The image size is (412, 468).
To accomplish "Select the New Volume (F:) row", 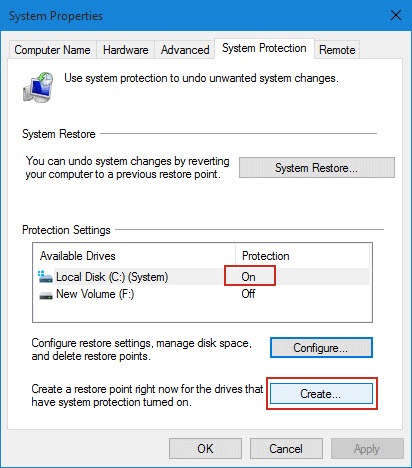I will pyautogui.click(x=202, y=294).
